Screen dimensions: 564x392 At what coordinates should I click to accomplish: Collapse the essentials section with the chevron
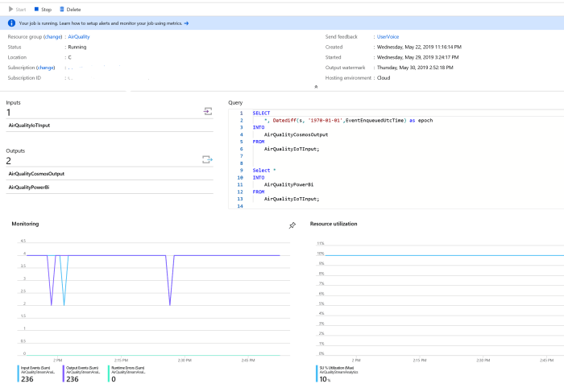316,87
